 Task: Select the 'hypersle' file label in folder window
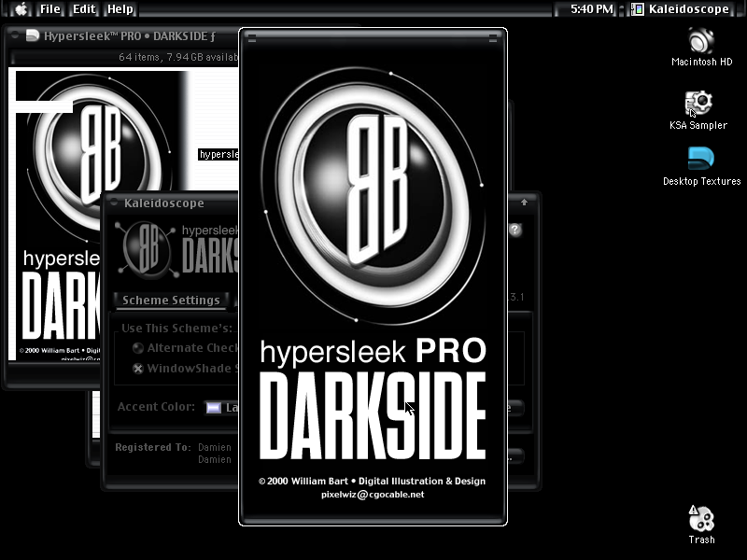tap(218, 154)
